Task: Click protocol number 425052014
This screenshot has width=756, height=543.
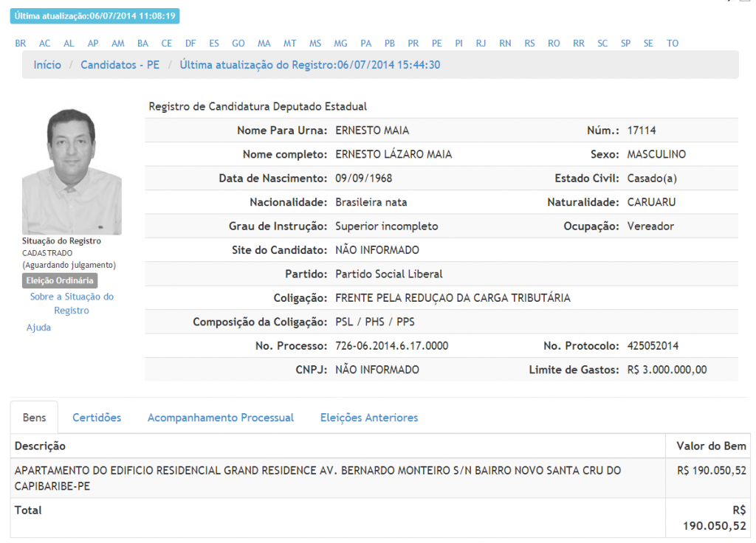Action: point(653,346)
